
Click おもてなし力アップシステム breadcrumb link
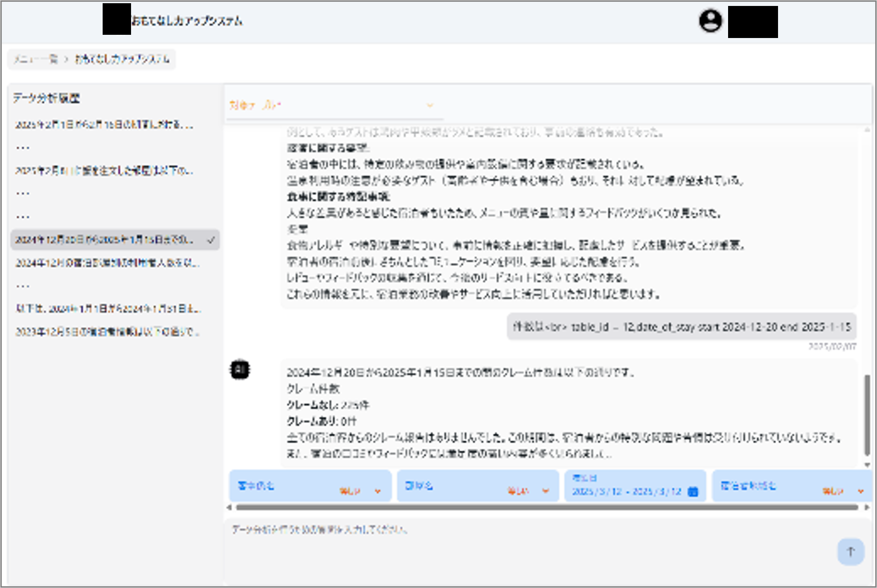point(122,59)
